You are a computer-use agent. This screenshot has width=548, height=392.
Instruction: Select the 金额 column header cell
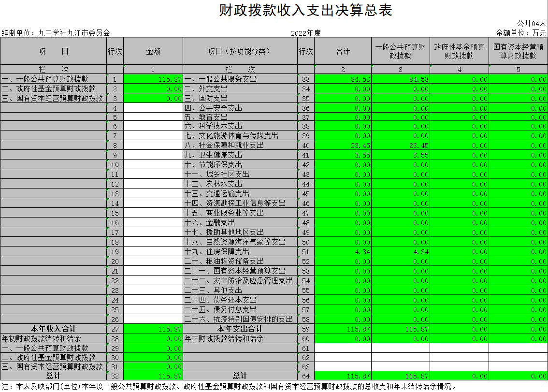[x=153, y=51]
